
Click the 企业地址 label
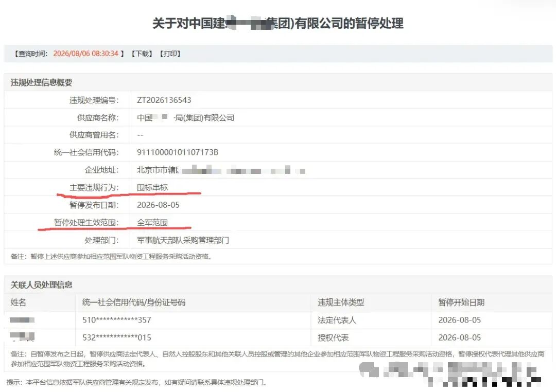[x=101, y=170]
